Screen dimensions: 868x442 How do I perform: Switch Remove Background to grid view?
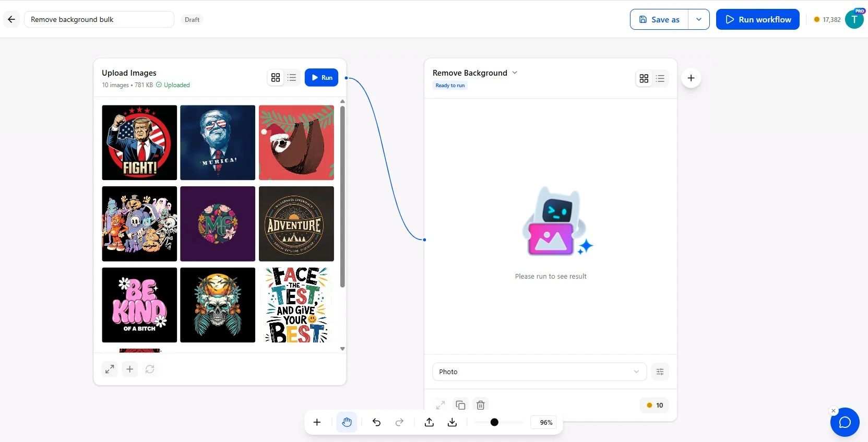pyautogui.click(x=644, y=78)
